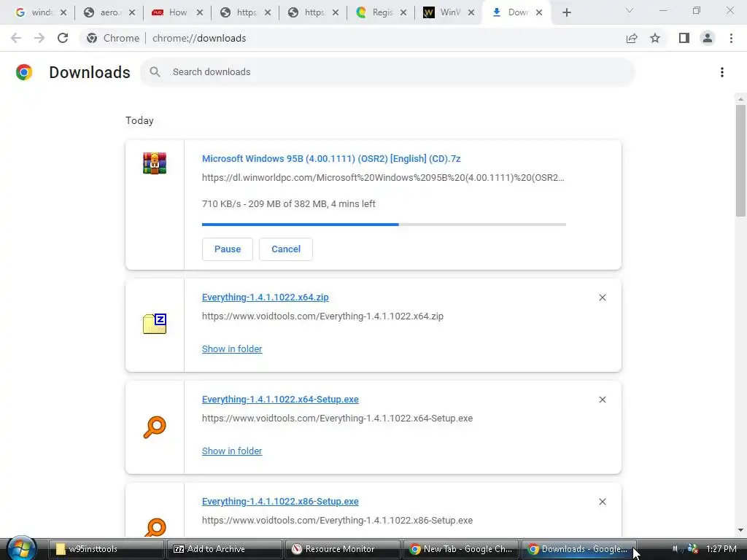Image resolution: width=747 pixels, height=560 pixels.
Task: Open the Chrome profile menu
Action: (x=708, y=38)
